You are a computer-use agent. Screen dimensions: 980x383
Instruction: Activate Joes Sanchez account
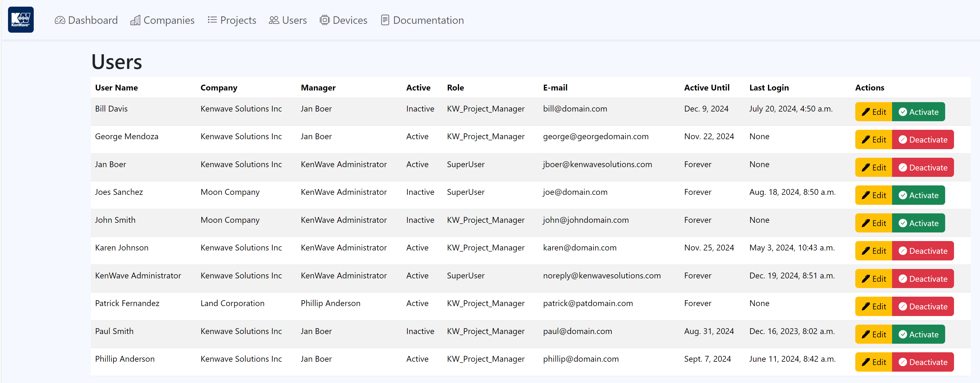coord(918,195)
